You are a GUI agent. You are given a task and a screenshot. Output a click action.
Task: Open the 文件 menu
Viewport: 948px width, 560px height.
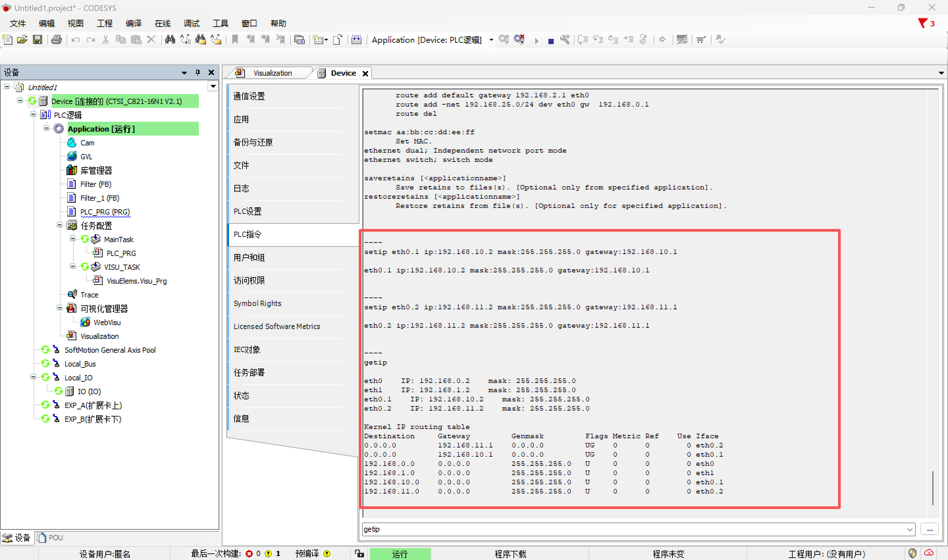pyautogui.click(x=17, y=23)
